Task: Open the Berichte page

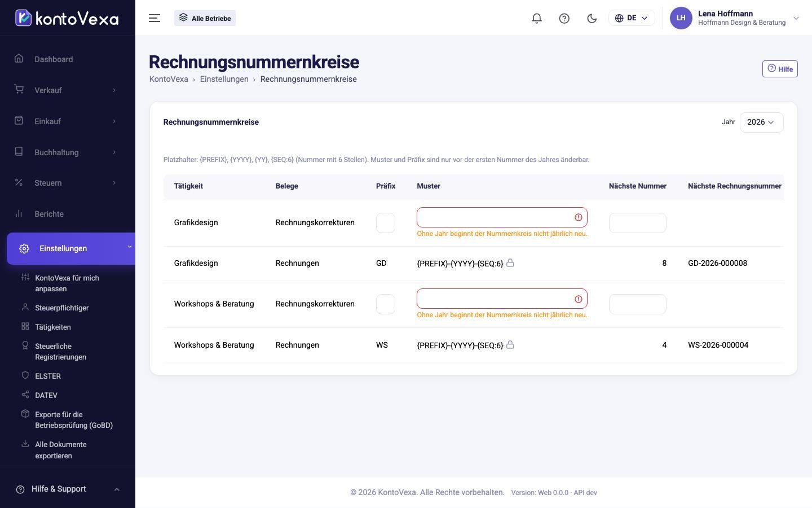Action: [68, 214]
